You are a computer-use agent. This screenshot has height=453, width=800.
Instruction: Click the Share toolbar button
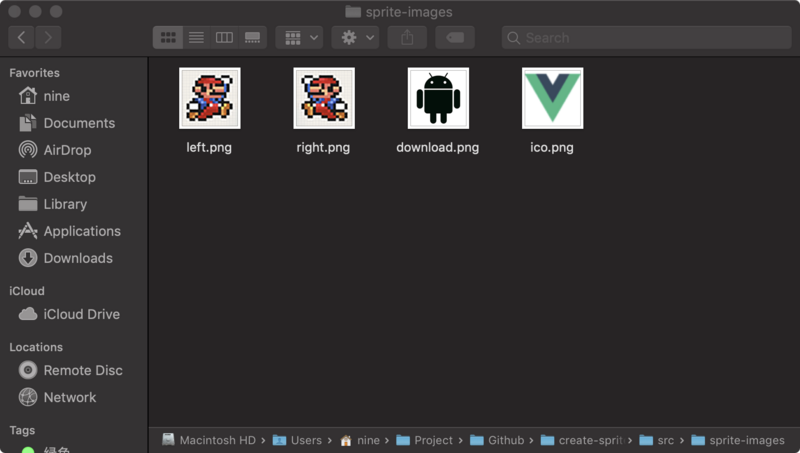pos(407,37)
